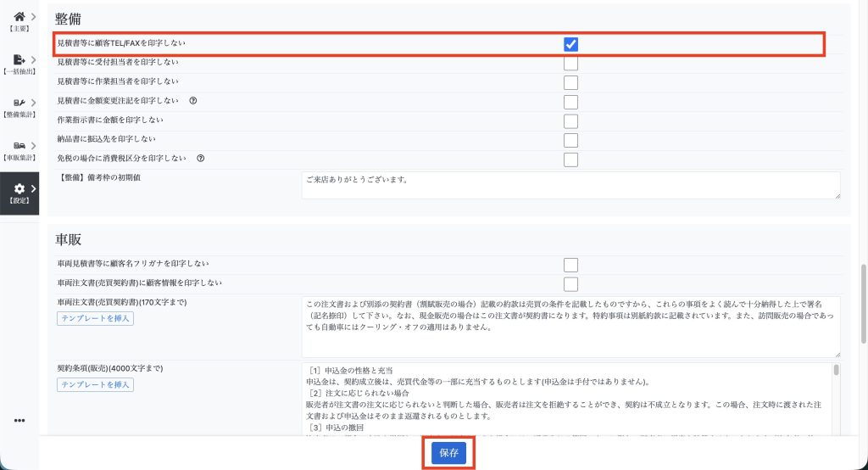Check 納品書に振込先を印字しない checkbox

570,140
